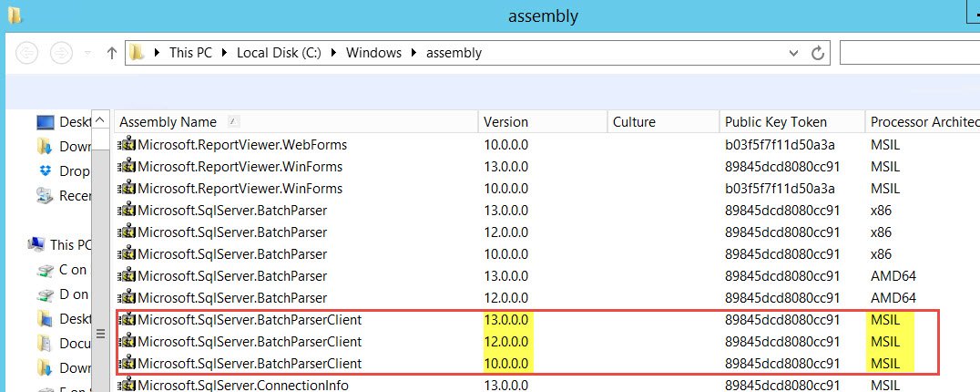Click public key token in ConnectionInfo row
Viewport: 980px width, 392px height.
tap(781, 385)
